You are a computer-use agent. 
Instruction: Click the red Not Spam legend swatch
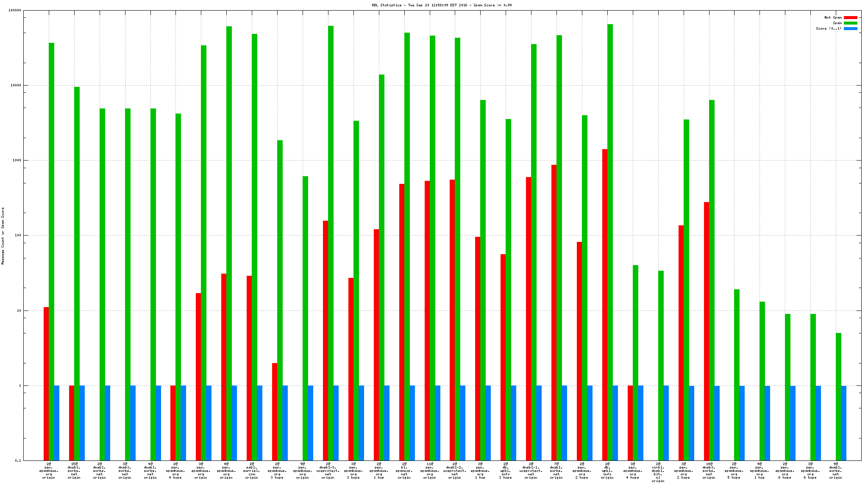850,18
